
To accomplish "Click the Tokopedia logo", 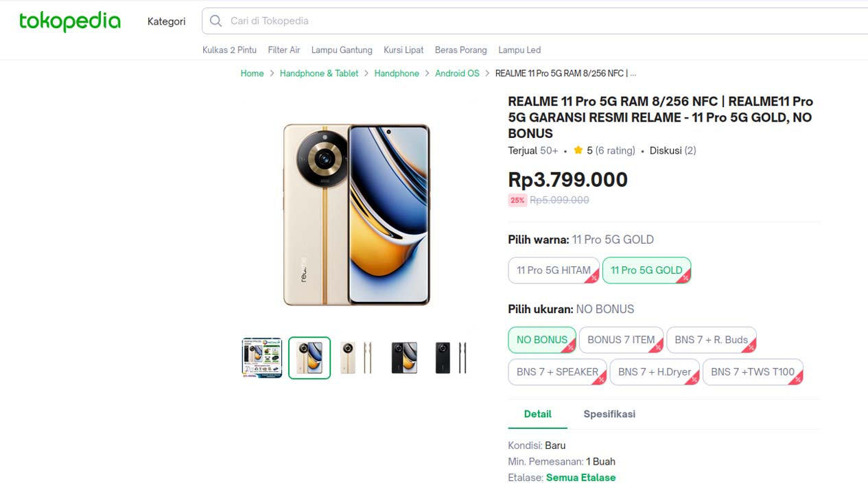I will tap(69, 21).
